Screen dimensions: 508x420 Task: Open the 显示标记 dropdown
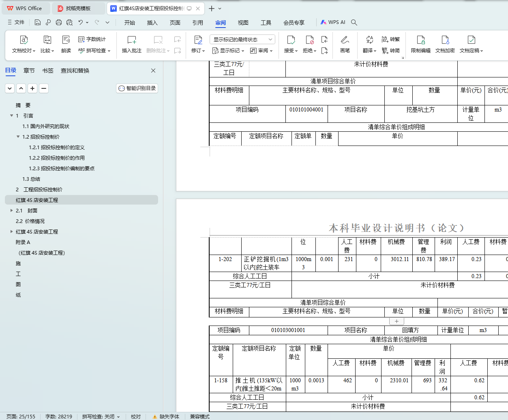tap(229, 51)
